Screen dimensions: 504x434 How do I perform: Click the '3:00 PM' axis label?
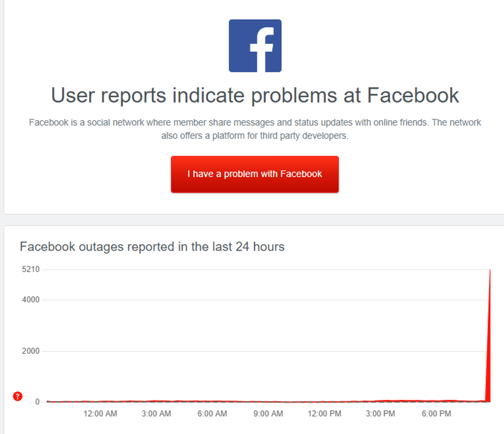click(380, 413)
